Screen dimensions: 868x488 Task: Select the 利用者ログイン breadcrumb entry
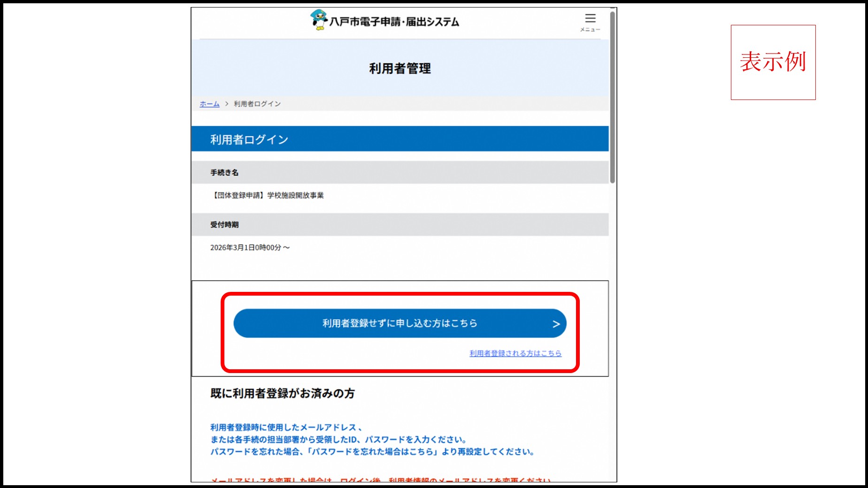coord(256,104)
